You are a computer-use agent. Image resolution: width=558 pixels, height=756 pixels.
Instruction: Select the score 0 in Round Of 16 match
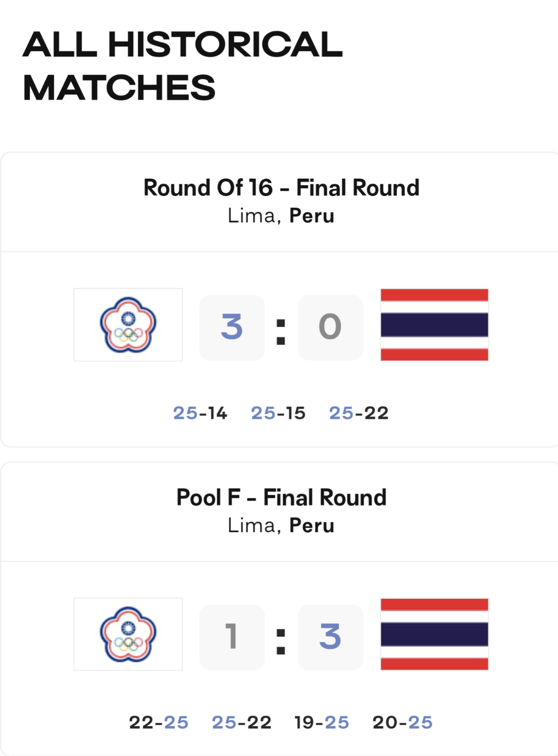pos(331,327)
